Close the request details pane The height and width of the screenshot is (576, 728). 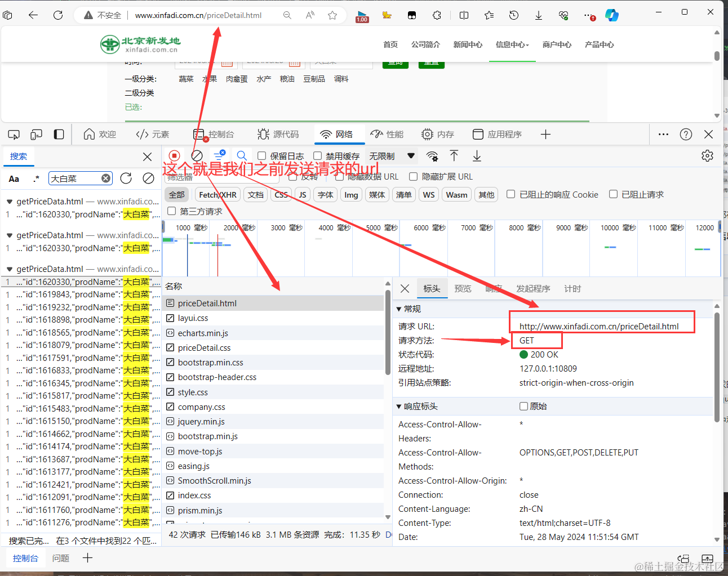pos(405,288)
